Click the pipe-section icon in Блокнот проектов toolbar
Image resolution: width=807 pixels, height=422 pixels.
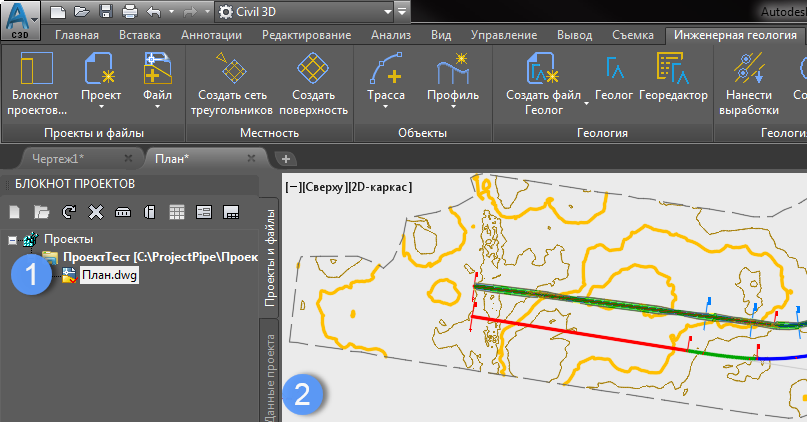(x=122, y=212)
